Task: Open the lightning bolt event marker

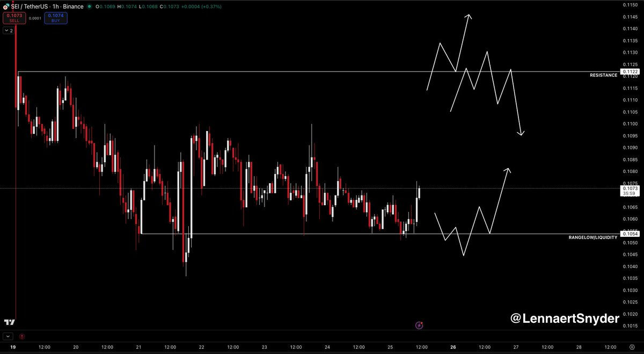Action: tap(420, 325)
